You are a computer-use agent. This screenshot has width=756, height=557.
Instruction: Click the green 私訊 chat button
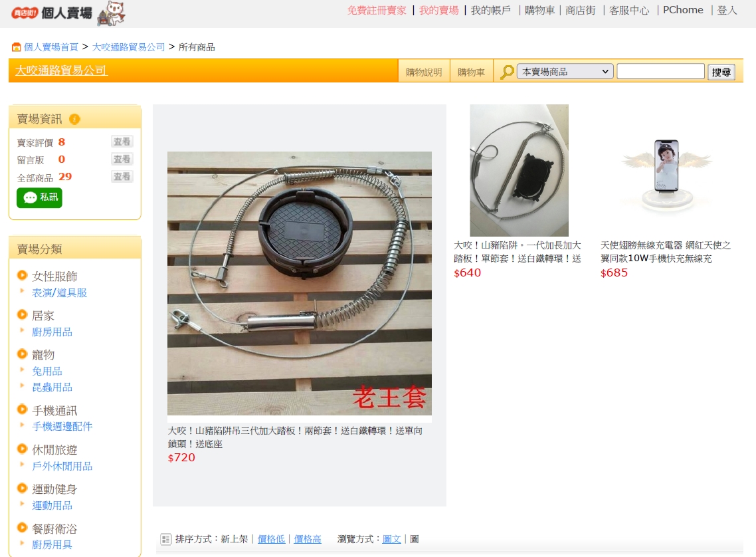pyautogui.click(x=40, y=197)
